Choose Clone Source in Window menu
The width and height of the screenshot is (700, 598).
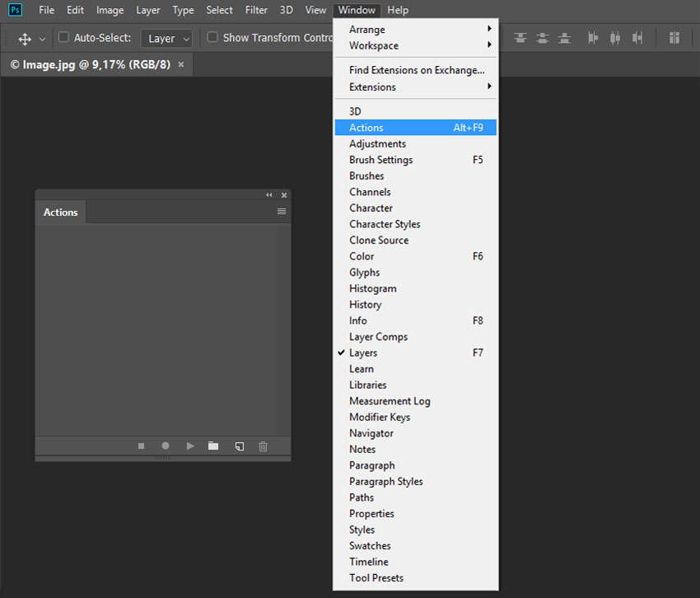point(416,240)
